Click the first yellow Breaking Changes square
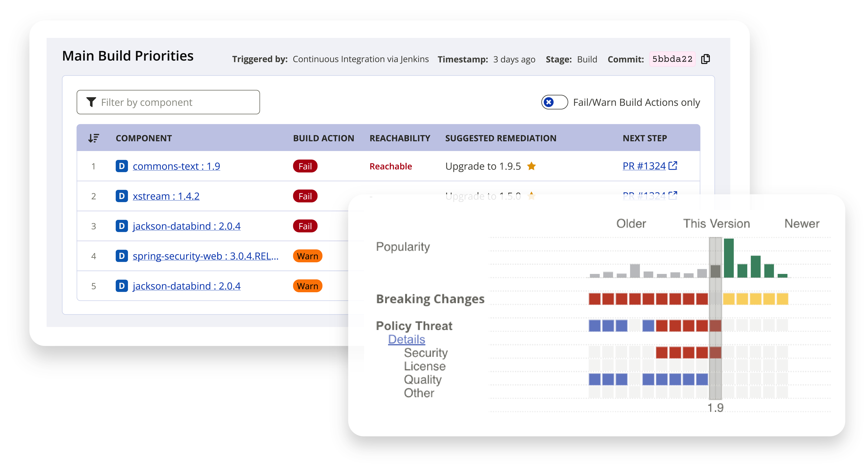The width and height of the screenshot is (868, 469). (729, 299)
